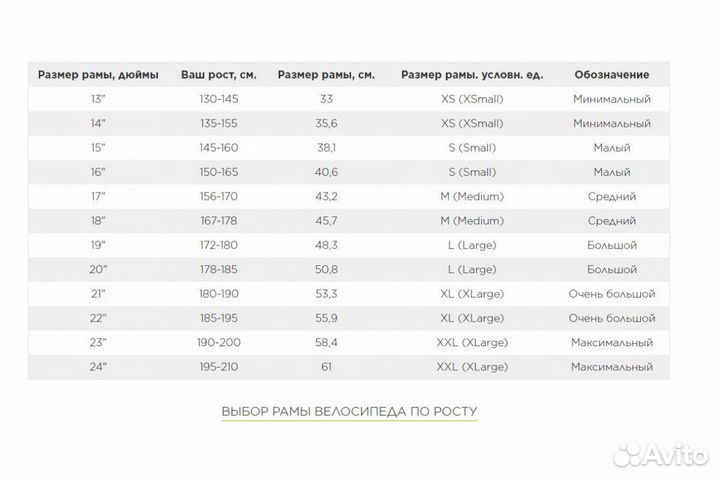Image resolution: width=720 pixels, height=480 pixels.
Task: Click the 18" frame size cell
Action: coord(98,221)
